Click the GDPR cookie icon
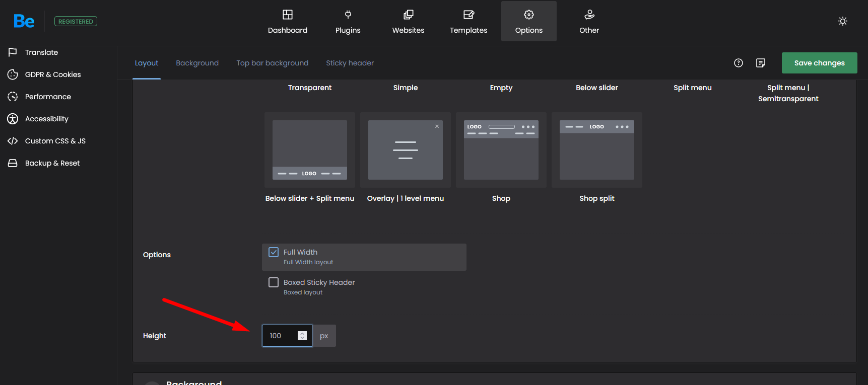The image size is (868, 385). (x=13, y=74)
